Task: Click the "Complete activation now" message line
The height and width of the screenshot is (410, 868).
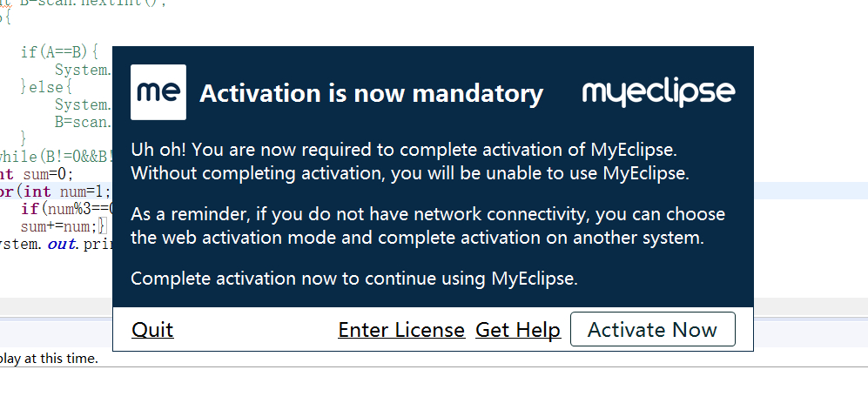Action: point(354,279)
